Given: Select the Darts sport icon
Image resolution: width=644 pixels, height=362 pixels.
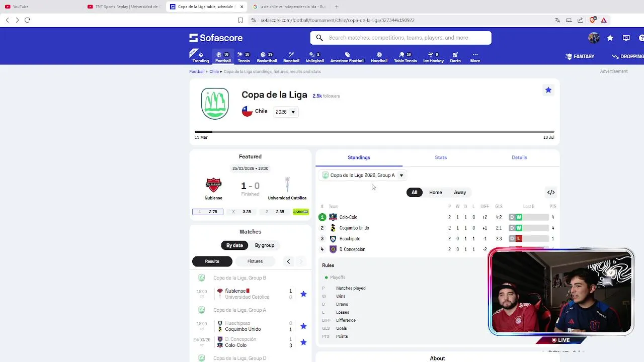Looking at the screenshot, I should (455, 57).
